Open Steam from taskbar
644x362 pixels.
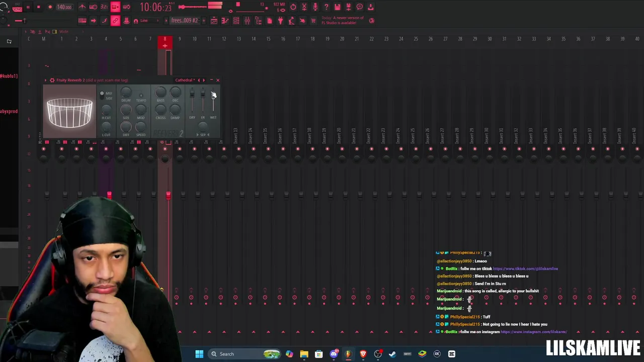pyautogui.click(x=392, y=354)
